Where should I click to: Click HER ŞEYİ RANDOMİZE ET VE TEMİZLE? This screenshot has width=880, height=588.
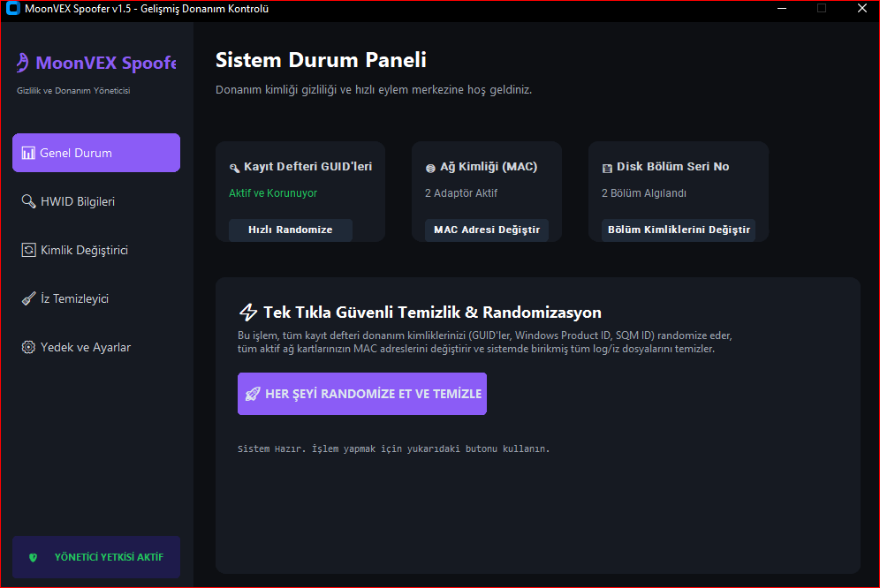pos(362,394)
